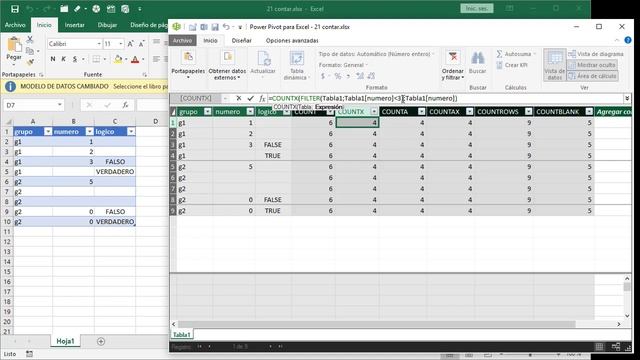Select Excel cell with VERDADERO in row 5
The image size is (640, 360).
click(x=115, y=172)
